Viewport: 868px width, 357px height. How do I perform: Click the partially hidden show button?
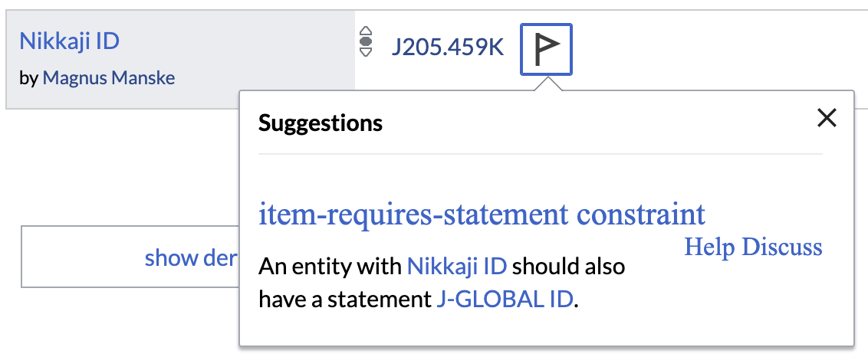[x=130, y=257]
